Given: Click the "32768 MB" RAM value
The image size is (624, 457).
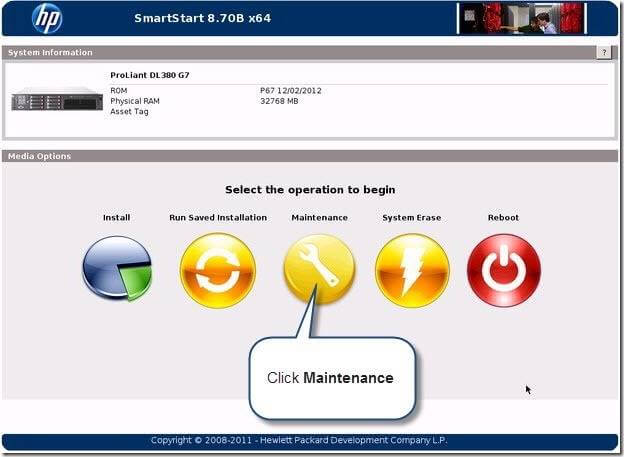Looking at the screenshot, I should pyautogui.click(x=279, y=101).
